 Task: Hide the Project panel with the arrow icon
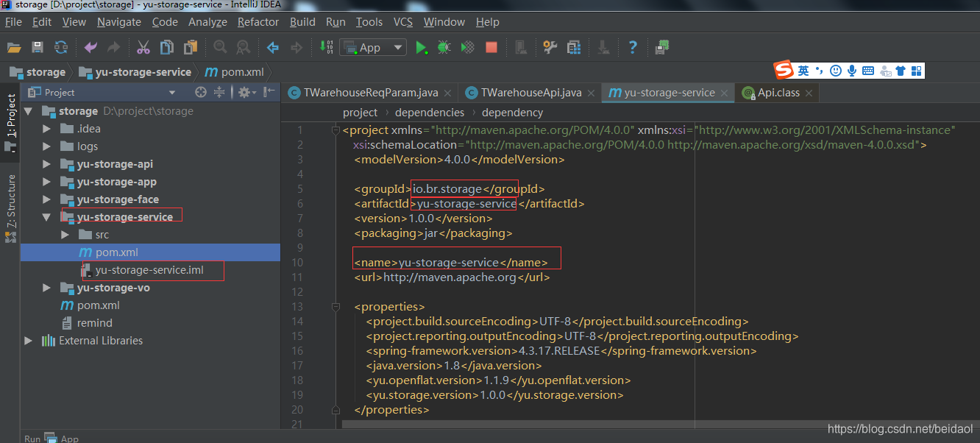(269, 93)
